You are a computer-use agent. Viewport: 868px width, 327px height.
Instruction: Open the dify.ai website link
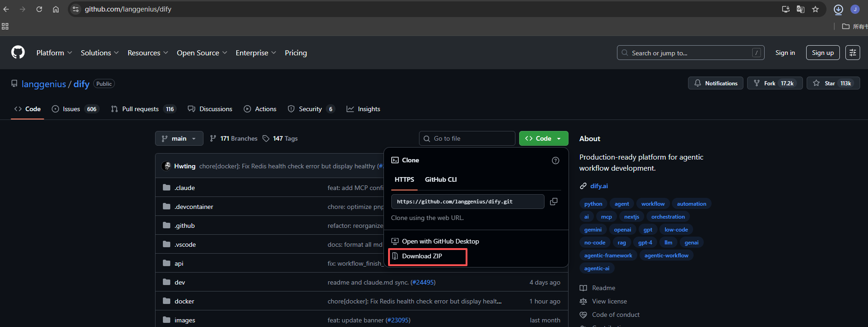[x=599, y=186]
